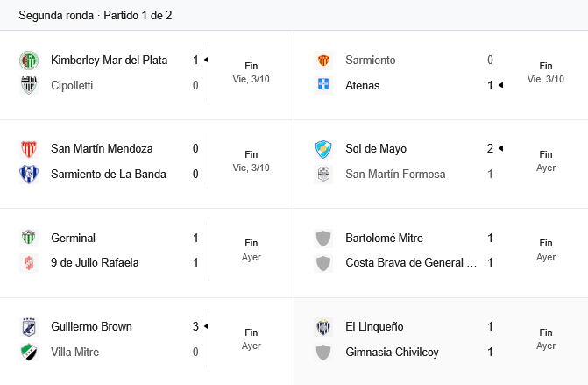The image size is (588, 385).
Task: Open the Guillermo Brown team name link
Action: point(91,327)
